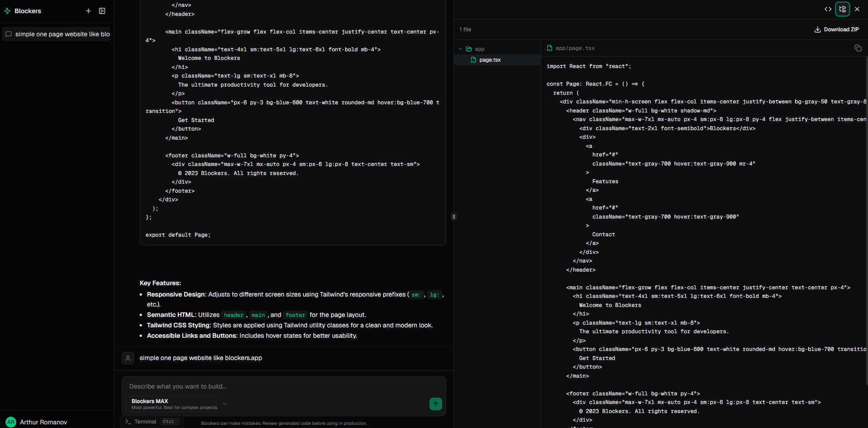Open the 'simple one page website' chat
Image resolution: width=868 pixels, height=428 pixels.
coord(57,34)
